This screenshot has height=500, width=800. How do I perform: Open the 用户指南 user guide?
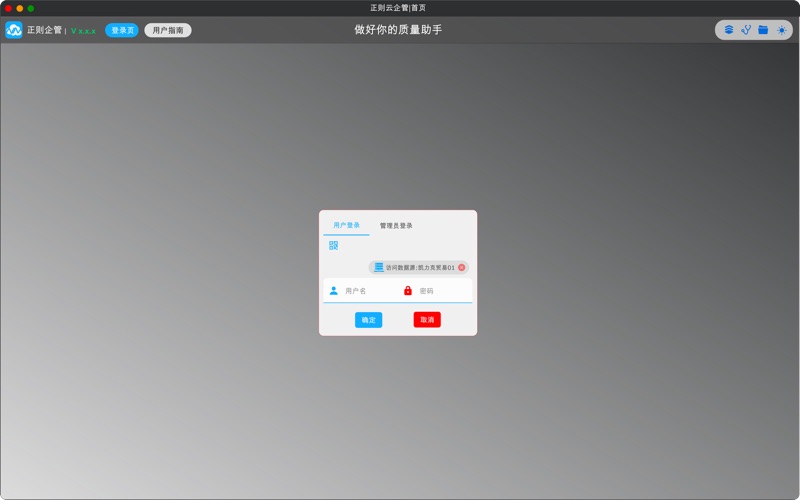[168, 30]
